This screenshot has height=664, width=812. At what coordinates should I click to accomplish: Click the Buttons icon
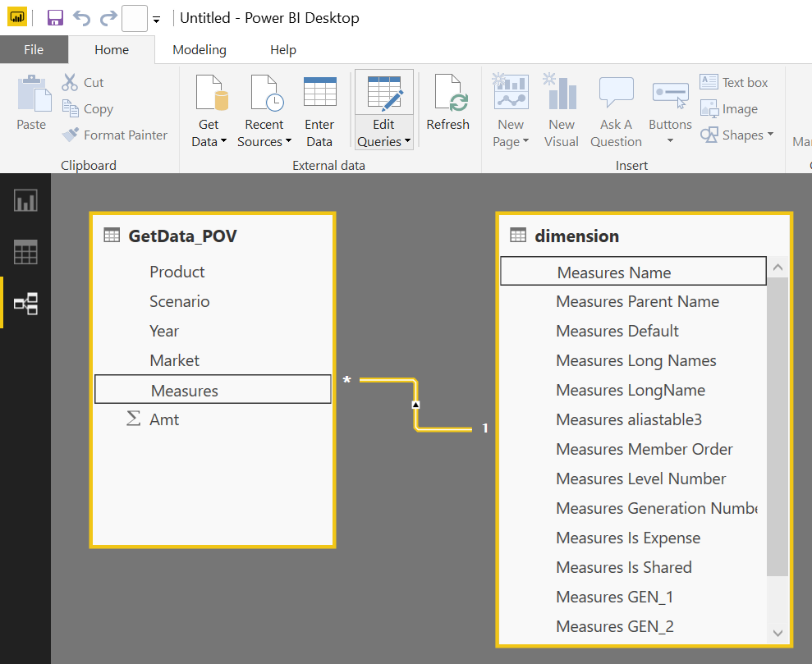point(670,94)
